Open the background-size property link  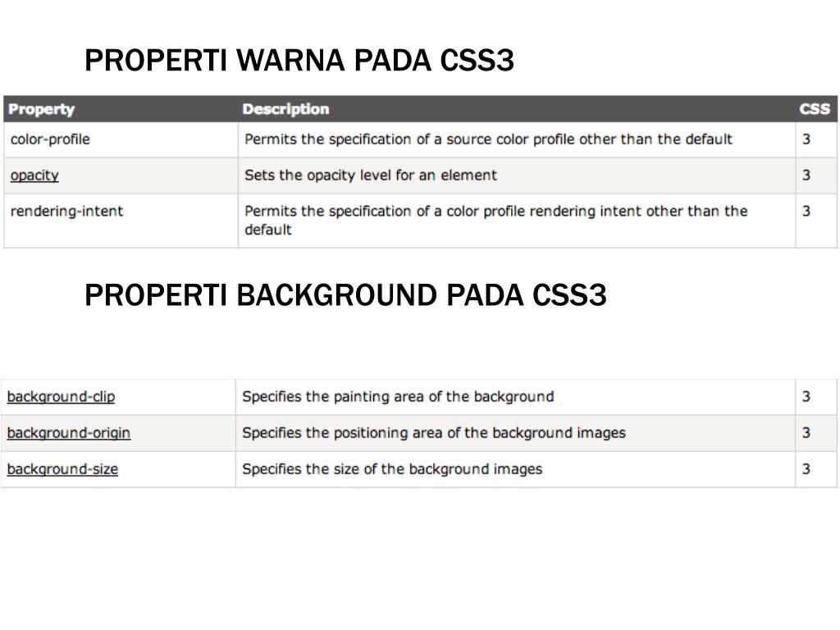tap(62, 469)
